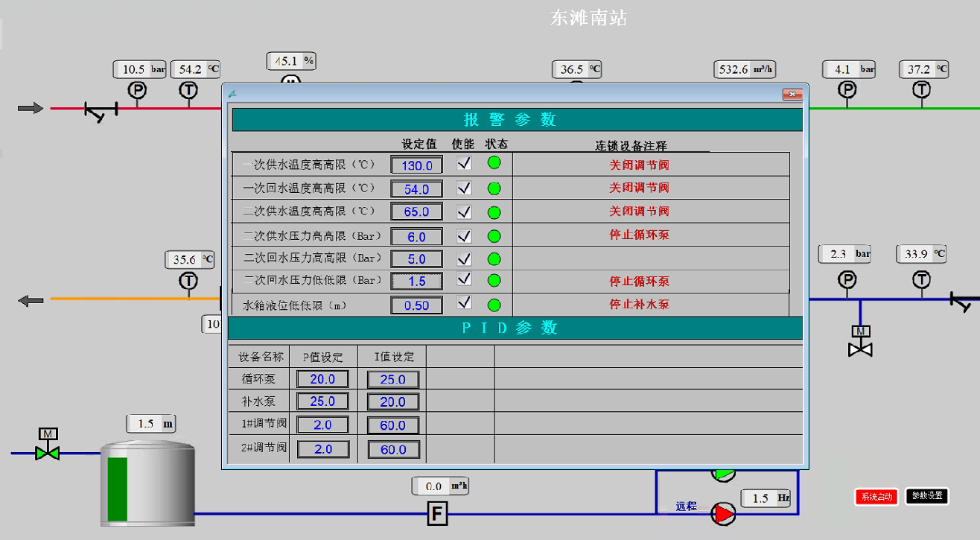Click the 130.0 setpoint field
The height and width of the screenshot is (540, 980).
click(x=416, y=165)
